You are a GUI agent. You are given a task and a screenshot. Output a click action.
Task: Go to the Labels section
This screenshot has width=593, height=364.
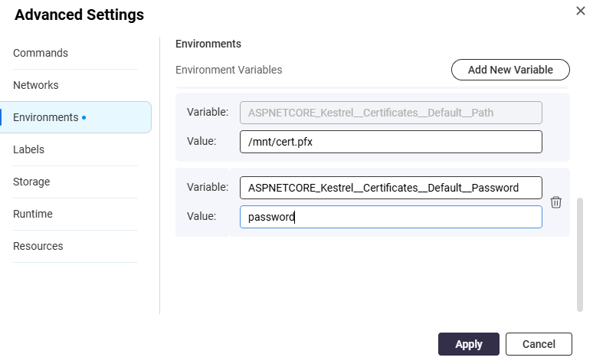[x=29, y=149]
